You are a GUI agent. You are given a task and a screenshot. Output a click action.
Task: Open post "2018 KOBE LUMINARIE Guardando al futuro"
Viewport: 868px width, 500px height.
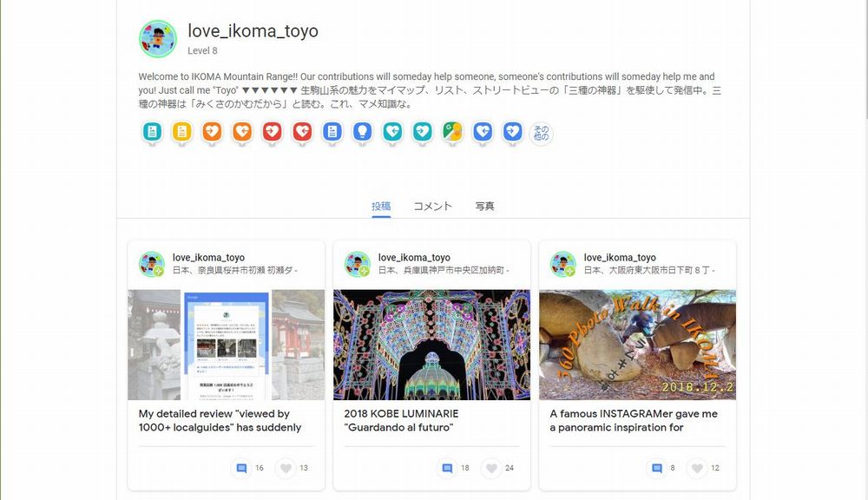[x=401, y=420]
